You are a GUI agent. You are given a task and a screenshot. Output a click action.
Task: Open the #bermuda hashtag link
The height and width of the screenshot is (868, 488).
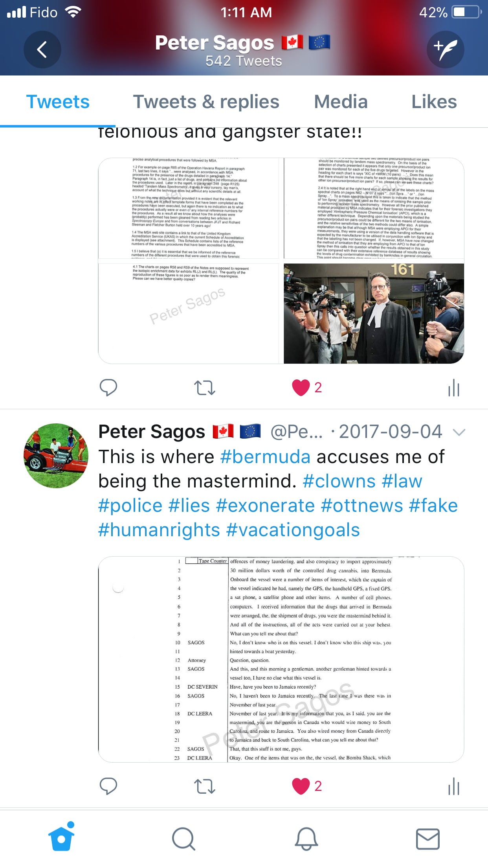pyautogui.click(x=265, y=457)
